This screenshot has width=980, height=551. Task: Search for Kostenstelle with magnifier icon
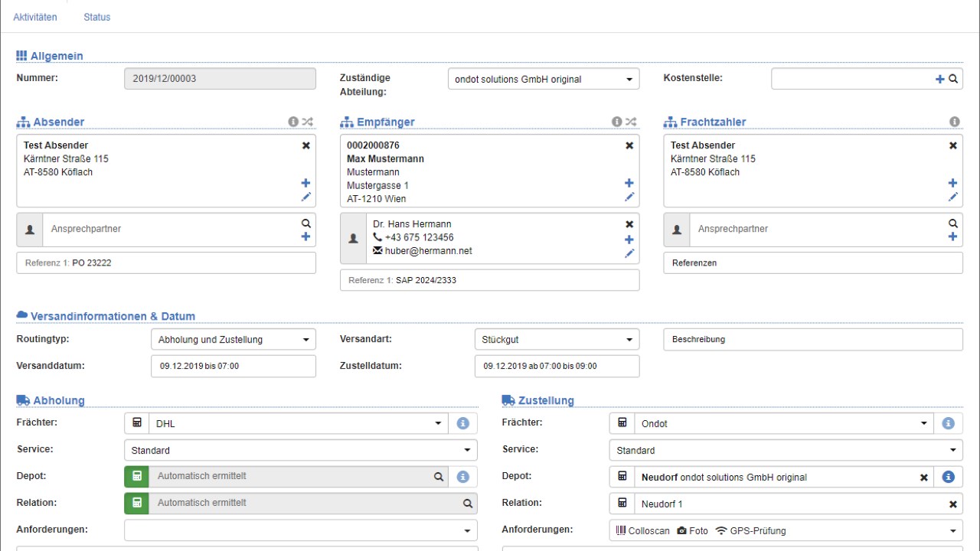[953, 79]
